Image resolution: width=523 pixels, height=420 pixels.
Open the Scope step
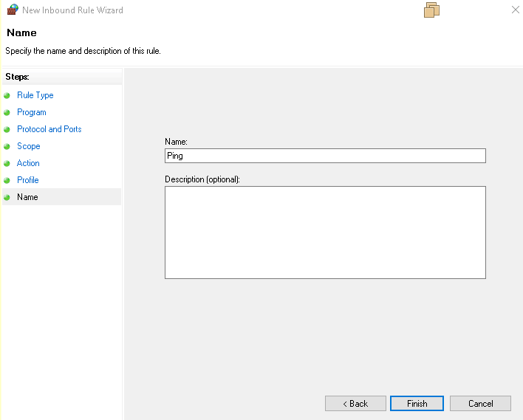29,146
